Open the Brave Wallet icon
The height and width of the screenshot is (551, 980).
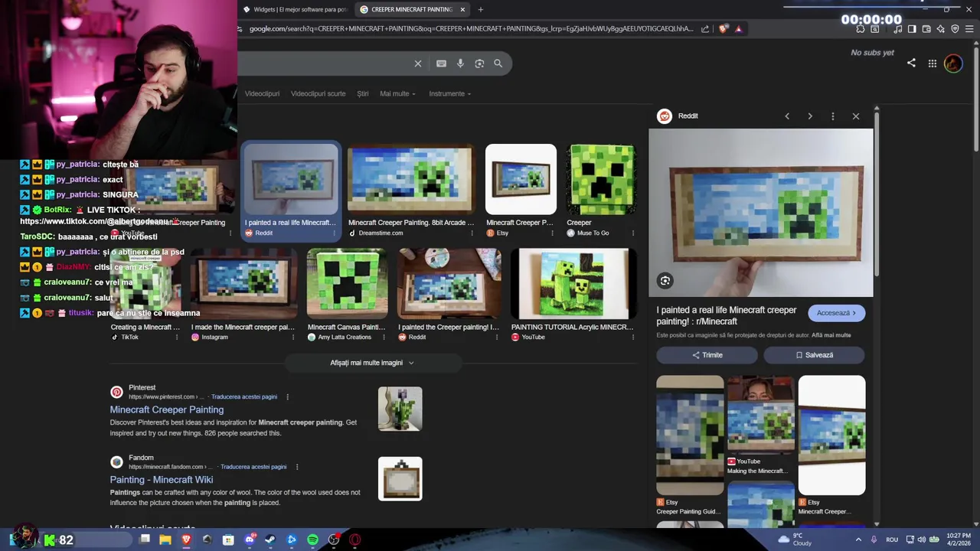click(x=926, y=29)
